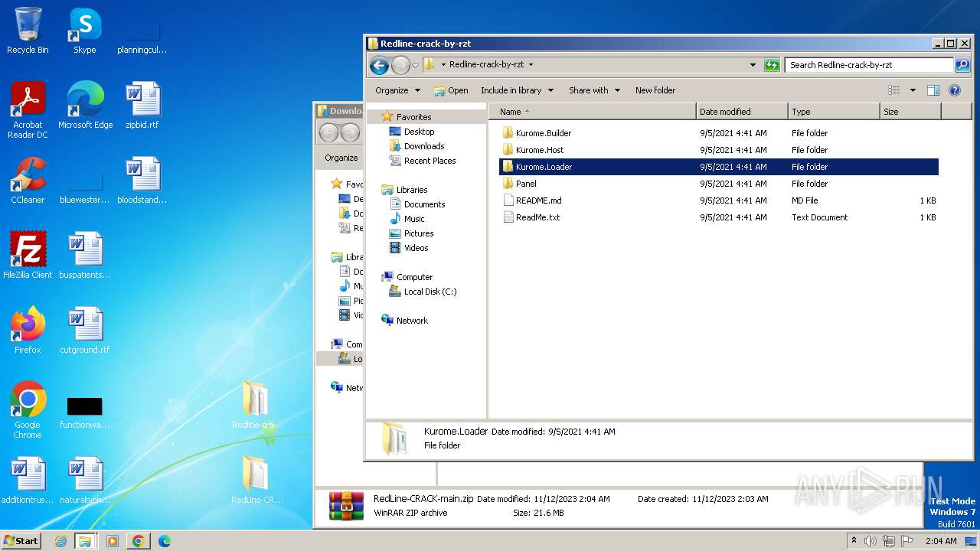Screen dimensions: 980x551
Task: Click the search magnifier icon
Action: coord(962,65)
